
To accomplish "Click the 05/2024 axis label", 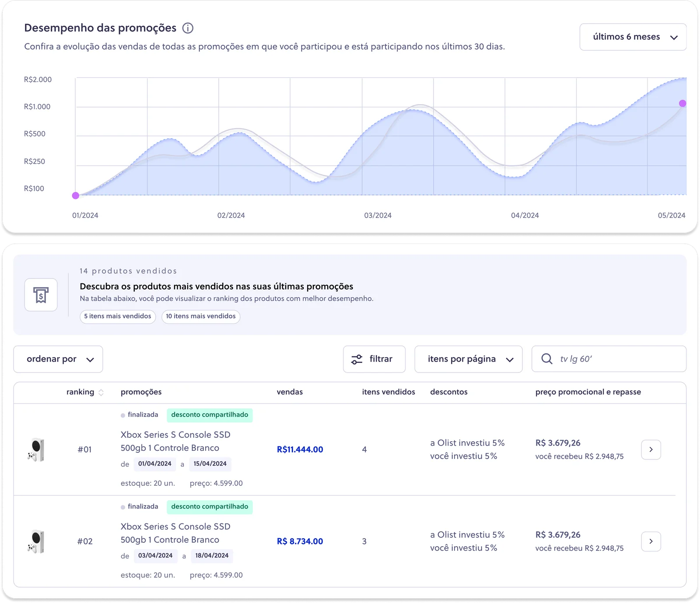I will click(x=672, y=216).
